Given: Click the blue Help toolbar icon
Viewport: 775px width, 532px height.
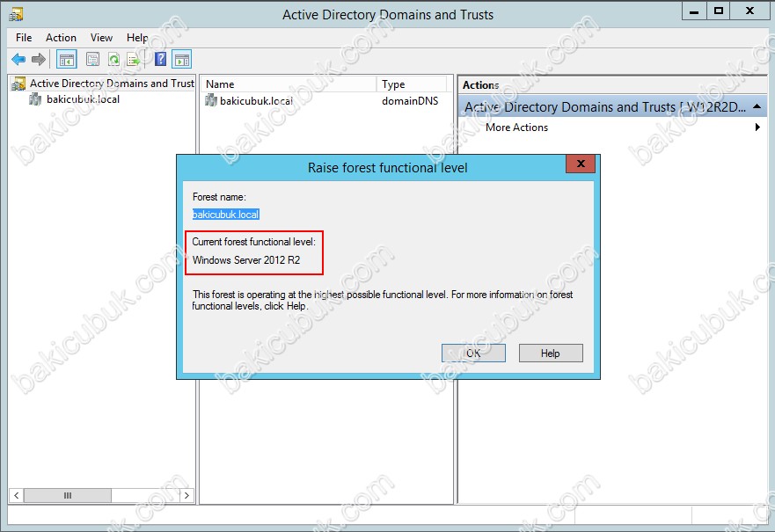Looking at the screenshot, I should coord(161,59).
